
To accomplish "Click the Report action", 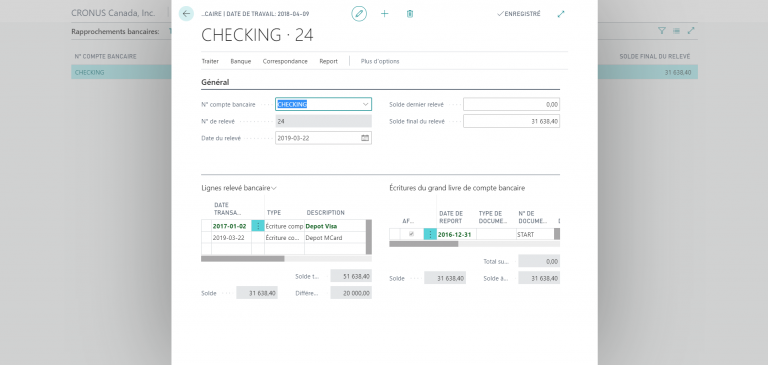I will 329,61.
